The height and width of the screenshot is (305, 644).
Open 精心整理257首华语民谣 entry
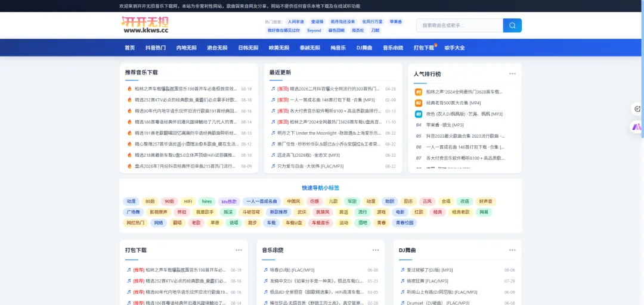(x=187, y=144)
